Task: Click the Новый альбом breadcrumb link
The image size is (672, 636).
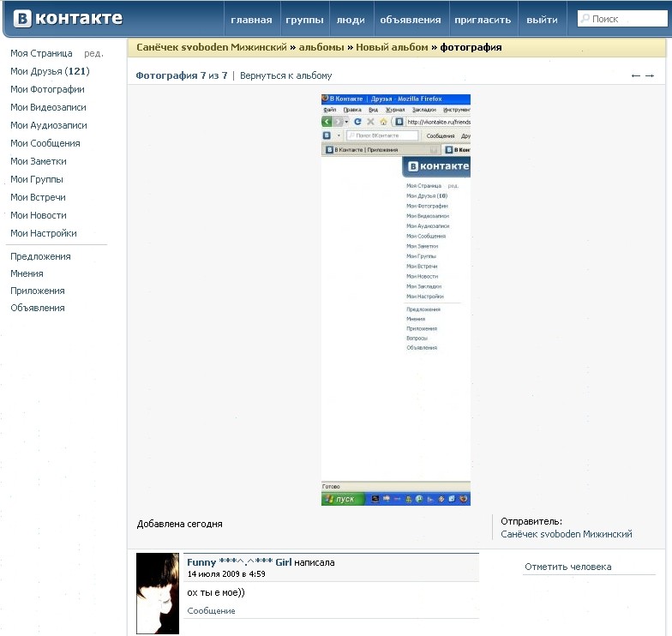Action: click(x=392, y=47)
